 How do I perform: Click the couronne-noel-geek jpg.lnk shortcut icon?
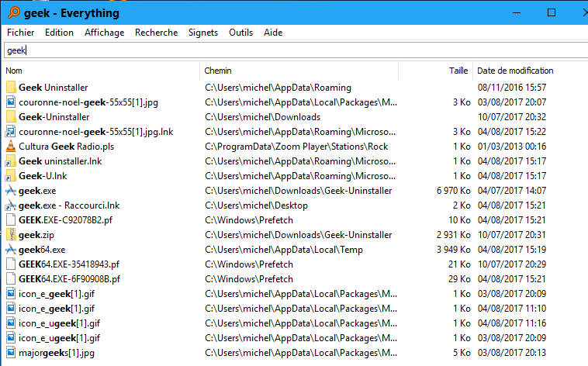click(10, 132)
